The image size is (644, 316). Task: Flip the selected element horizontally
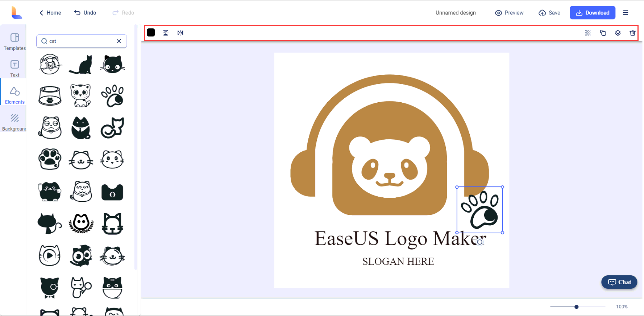coord(180,33)
